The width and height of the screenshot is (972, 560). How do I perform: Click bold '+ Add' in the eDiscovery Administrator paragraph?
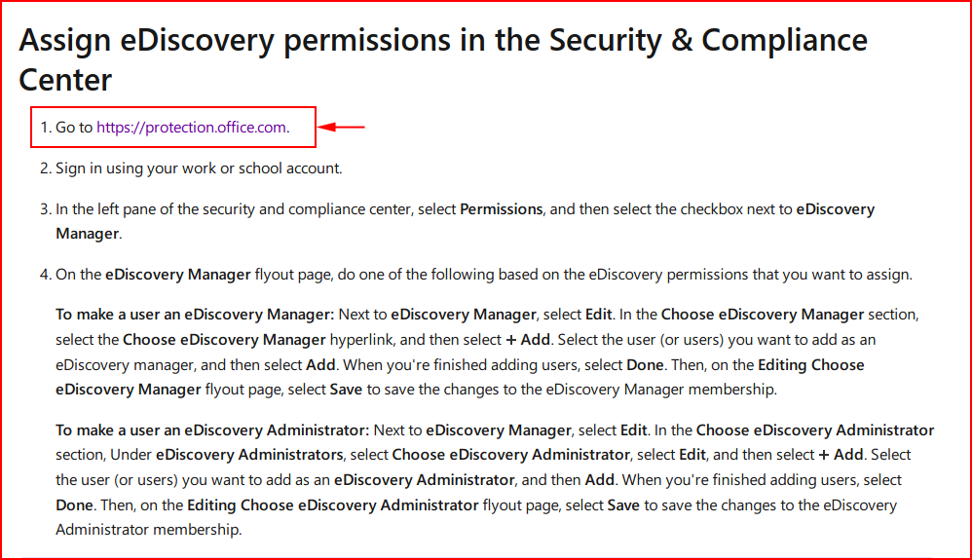(841, 455)
